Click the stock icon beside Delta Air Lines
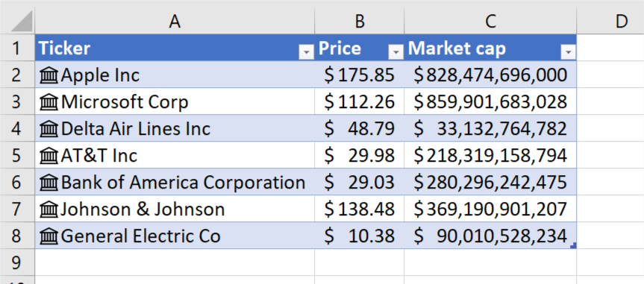Image resolution: width=644 pixels, height=284 pixels. (49, 129)
